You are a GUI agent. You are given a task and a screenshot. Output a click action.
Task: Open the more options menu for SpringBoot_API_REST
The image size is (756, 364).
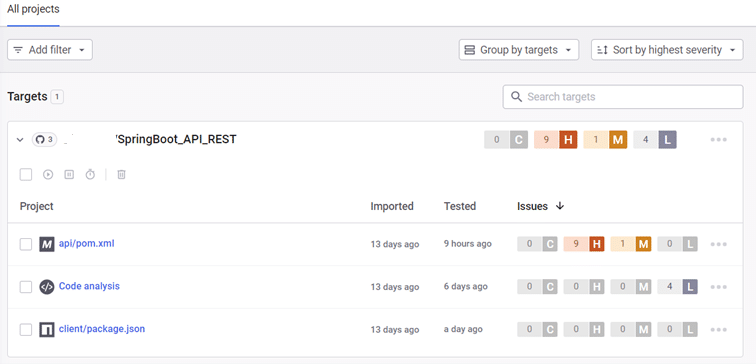[718, 140]
